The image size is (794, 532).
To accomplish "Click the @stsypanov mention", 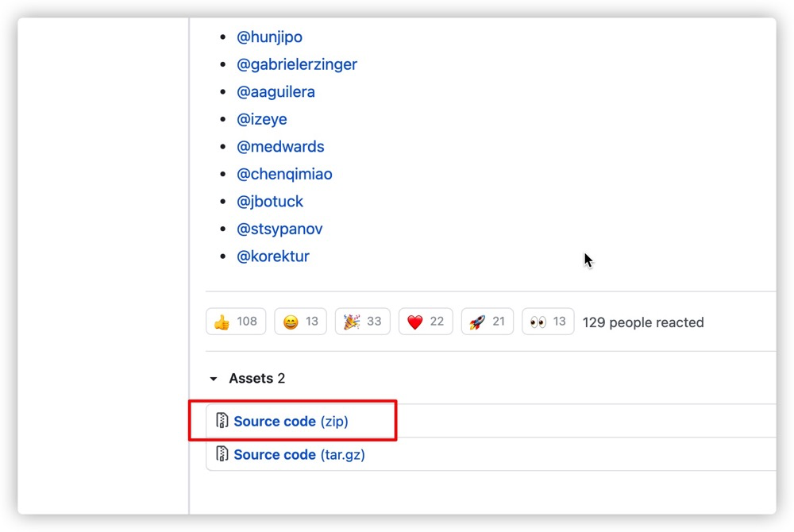I will (279, 229).
